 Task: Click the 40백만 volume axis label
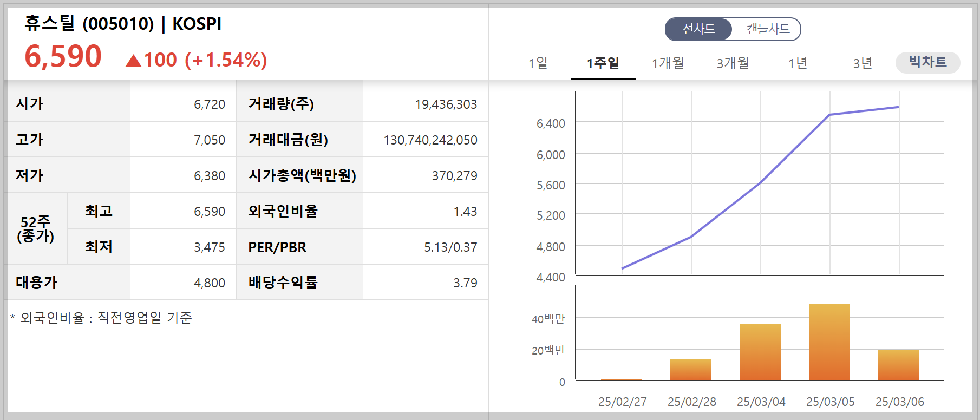pyautogui.click(x=548, y=319)
